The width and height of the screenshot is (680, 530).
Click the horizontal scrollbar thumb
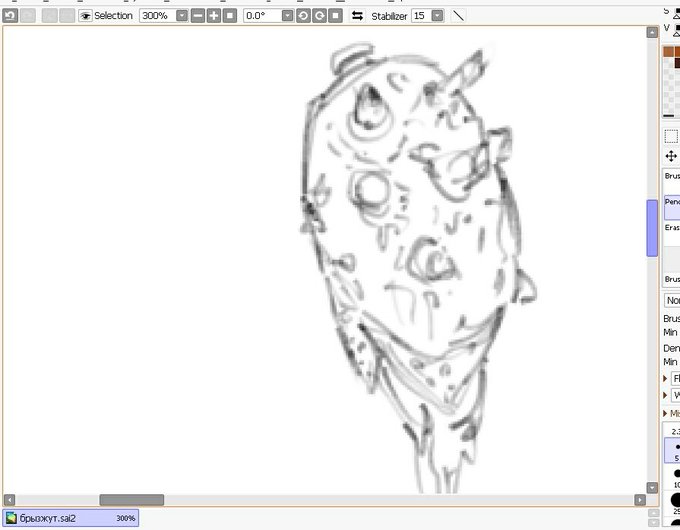click(132, 500)
